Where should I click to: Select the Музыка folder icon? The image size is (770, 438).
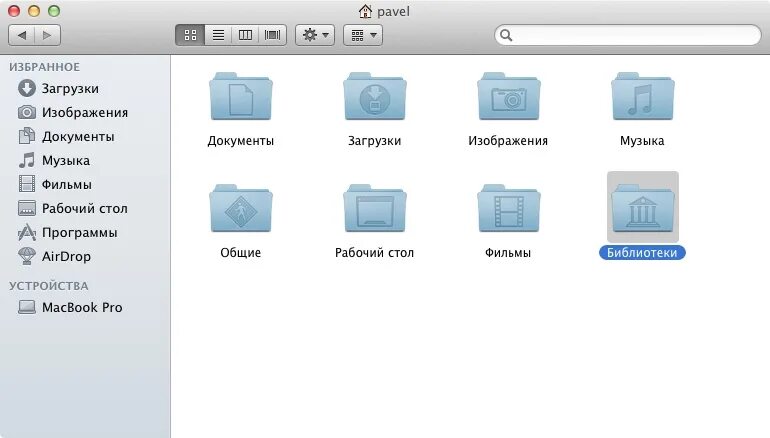point(643,96)
